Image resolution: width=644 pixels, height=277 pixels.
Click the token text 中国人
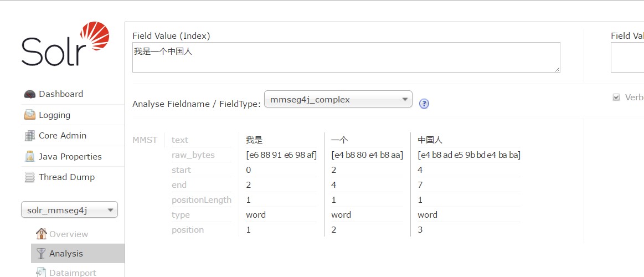pos(430,140)
